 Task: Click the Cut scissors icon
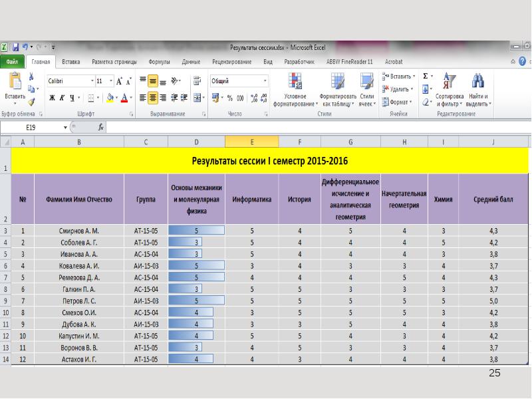pos(31,77)
